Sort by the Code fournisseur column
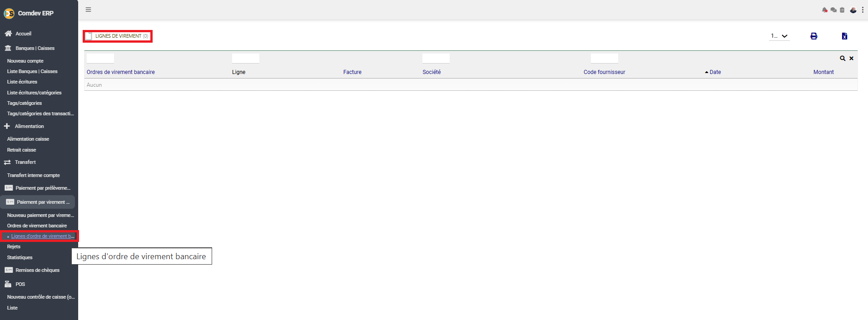 (605, 72)
